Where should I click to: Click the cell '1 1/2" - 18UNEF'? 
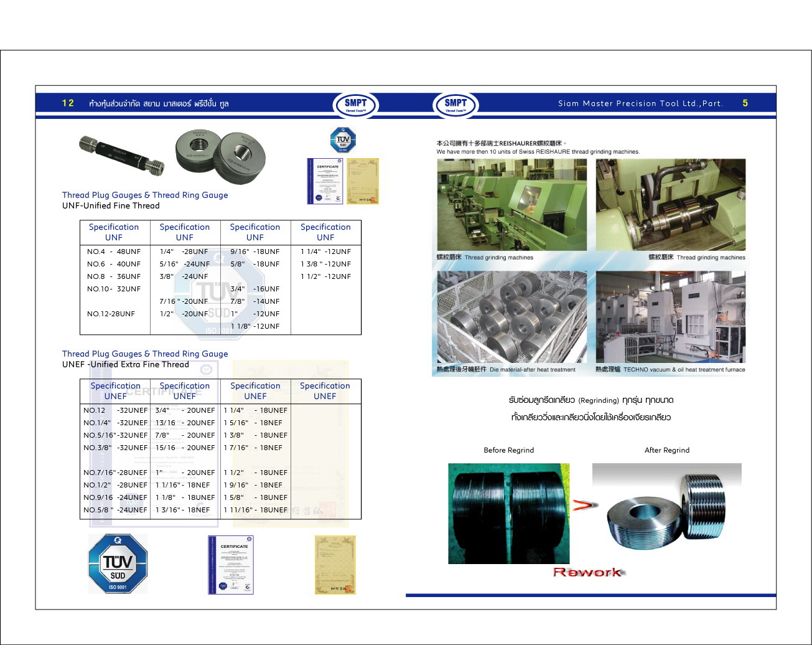[x=256, y=473]
